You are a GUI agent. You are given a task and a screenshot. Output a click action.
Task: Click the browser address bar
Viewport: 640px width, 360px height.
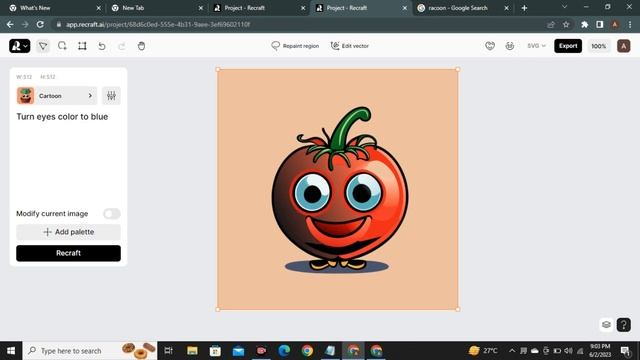(298, 24)
